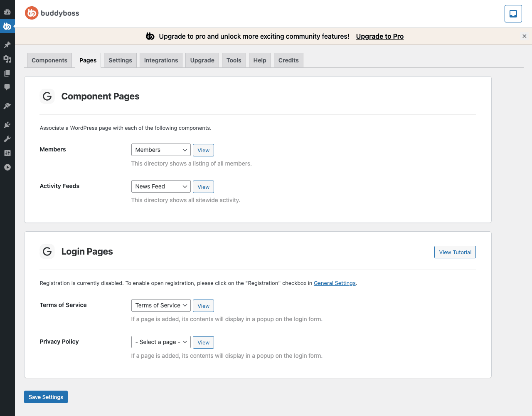Click the BuddyBoss logo in the header
532x416 pixels.
pyautogui.click(x=52, y=13)
